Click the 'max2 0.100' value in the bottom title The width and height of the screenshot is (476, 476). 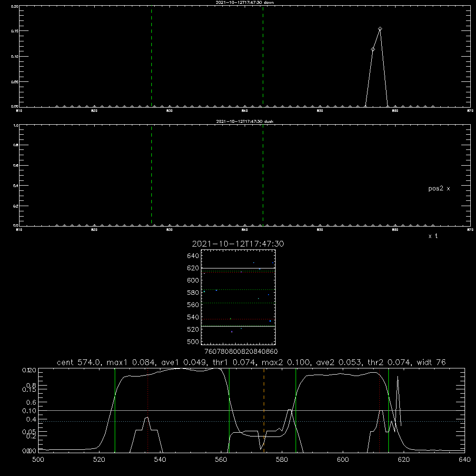coord(285,362)
